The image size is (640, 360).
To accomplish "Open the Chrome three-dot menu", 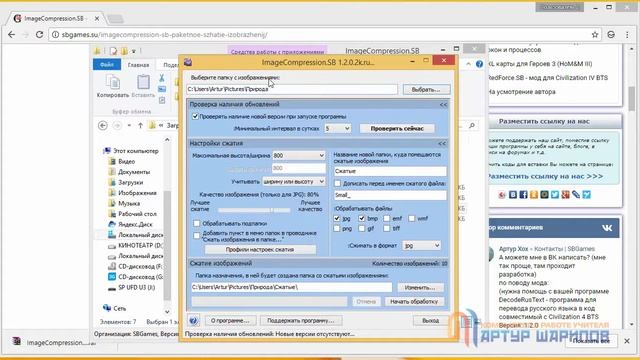I will point(627,35).
